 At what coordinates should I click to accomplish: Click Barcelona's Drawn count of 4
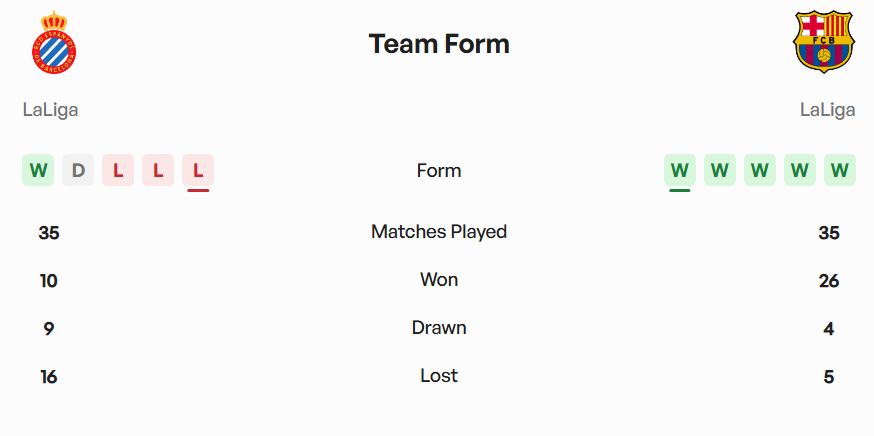(x=828, y=329)
